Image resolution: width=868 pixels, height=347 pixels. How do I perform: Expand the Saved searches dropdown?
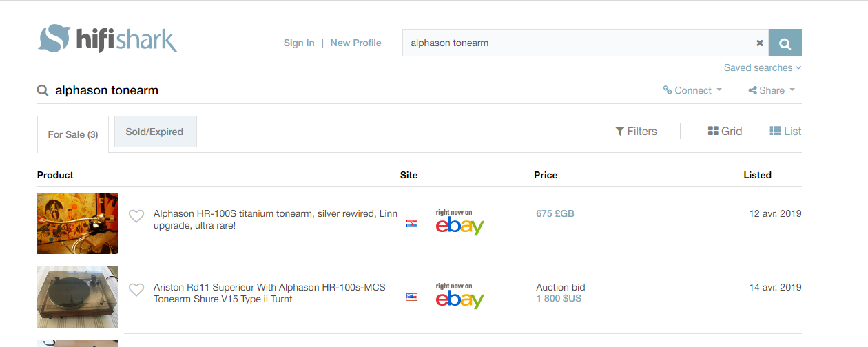click(x=762, y=67)
